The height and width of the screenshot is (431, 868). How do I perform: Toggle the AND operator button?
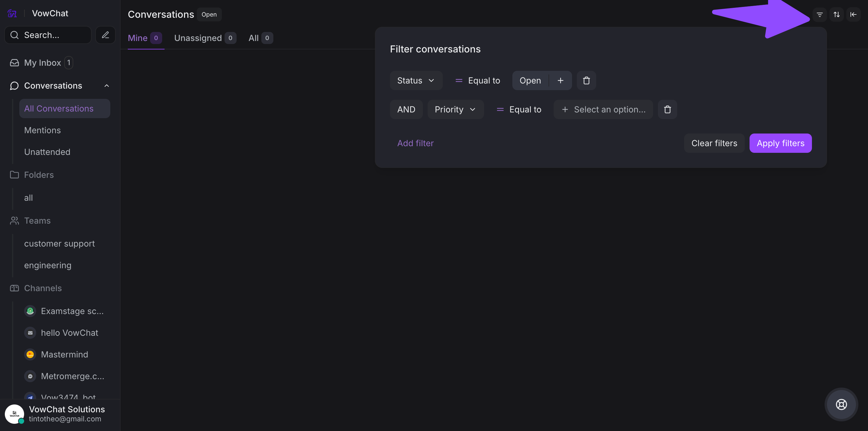pos(406,109)
